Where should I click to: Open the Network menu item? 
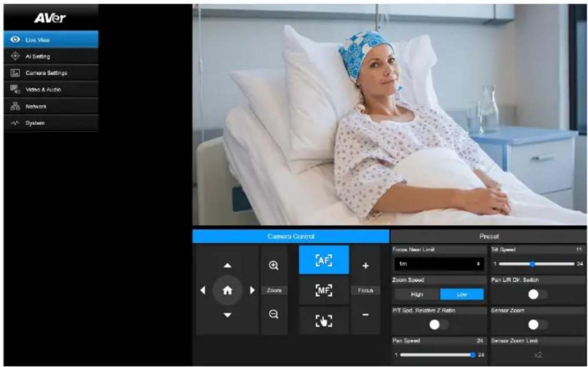[x=51, y=106]
